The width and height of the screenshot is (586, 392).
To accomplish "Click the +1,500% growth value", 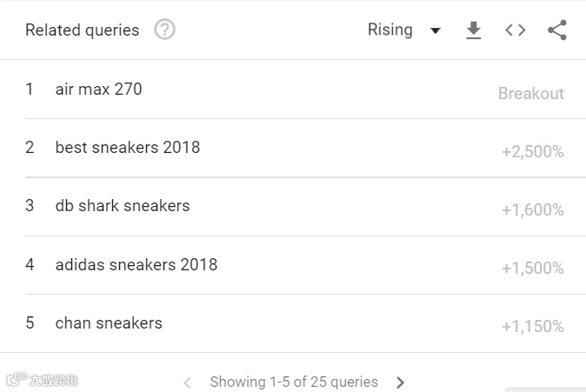I will tap(532, 269).
